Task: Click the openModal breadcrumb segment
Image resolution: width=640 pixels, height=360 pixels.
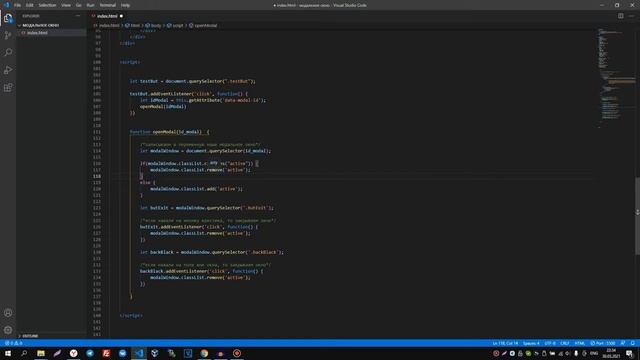Action: click(205, 25)
